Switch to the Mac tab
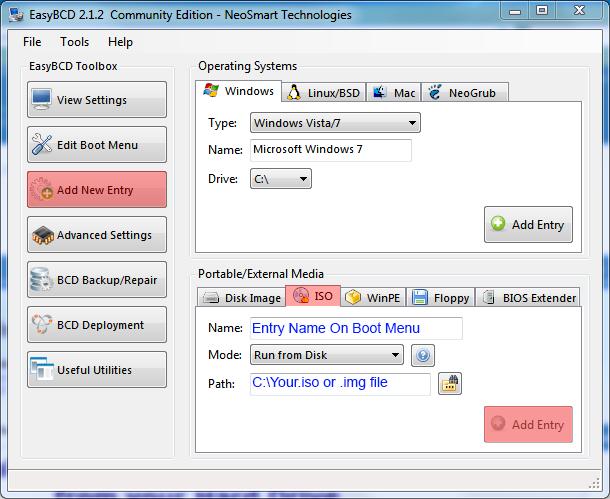Viewport: 610px width, 499px height. 394,93
